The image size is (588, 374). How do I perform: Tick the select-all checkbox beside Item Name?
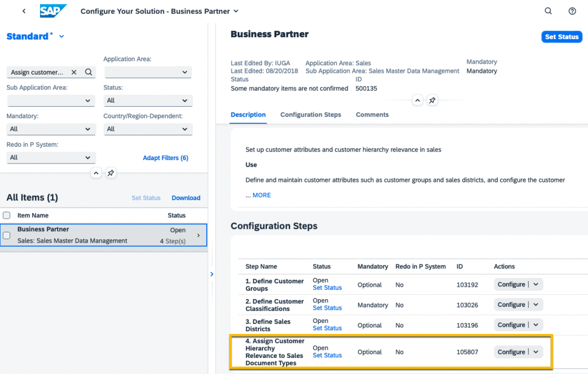tap(6, 216)
